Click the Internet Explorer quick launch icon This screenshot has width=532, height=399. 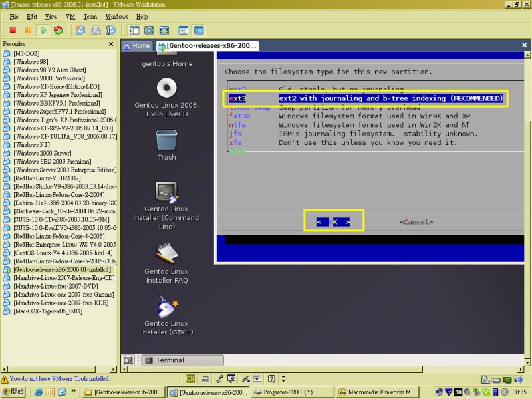click(39, 392)
